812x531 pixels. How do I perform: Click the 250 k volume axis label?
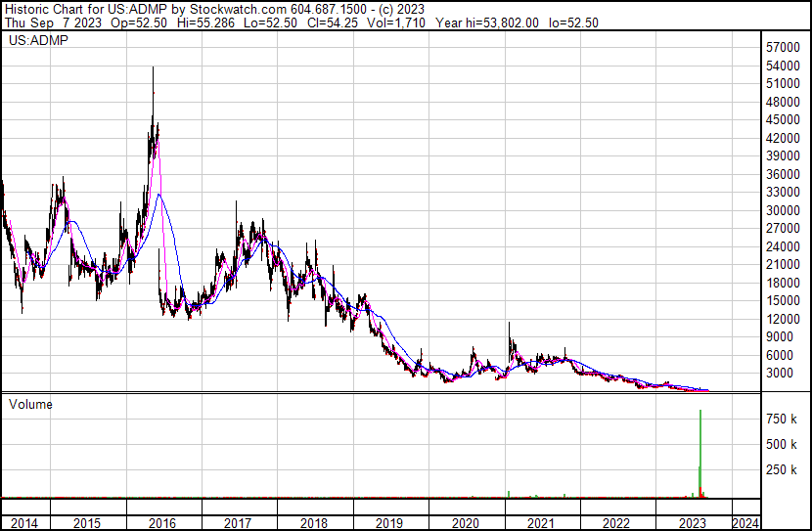(784, 470)
